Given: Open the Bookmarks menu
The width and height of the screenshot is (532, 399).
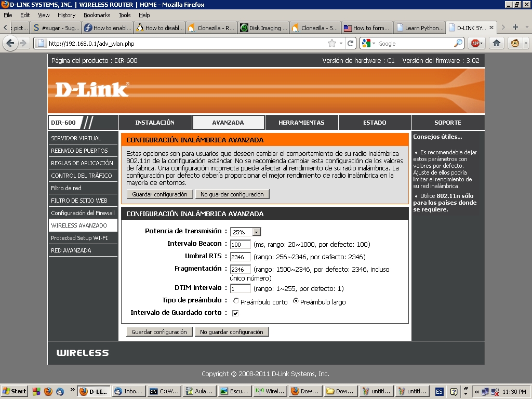Looking at the screenshot, I should point(97,15).
